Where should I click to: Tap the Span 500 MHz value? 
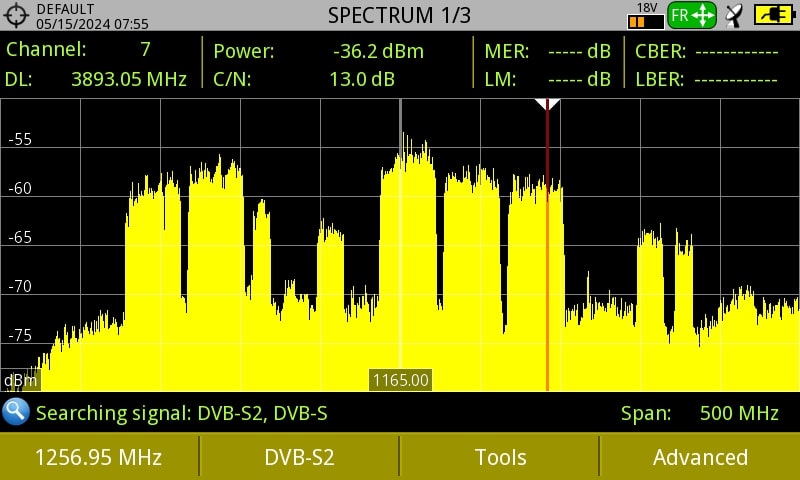click(x=739, y=413)
